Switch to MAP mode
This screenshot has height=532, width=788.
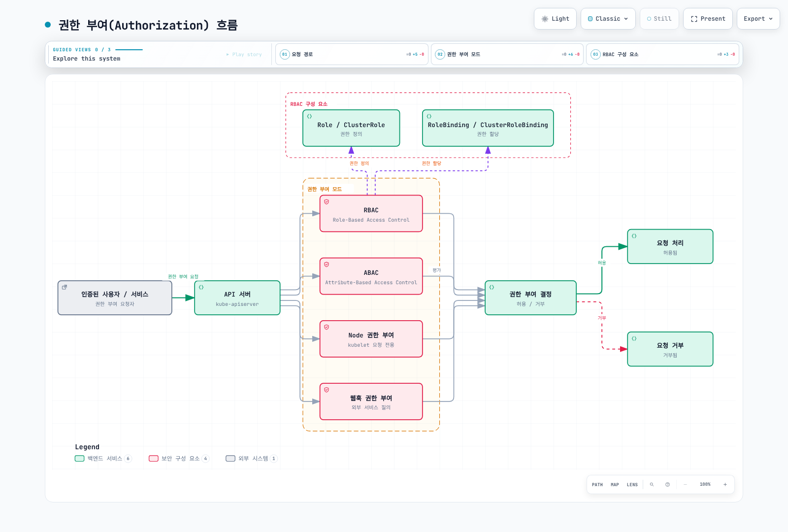615,485
